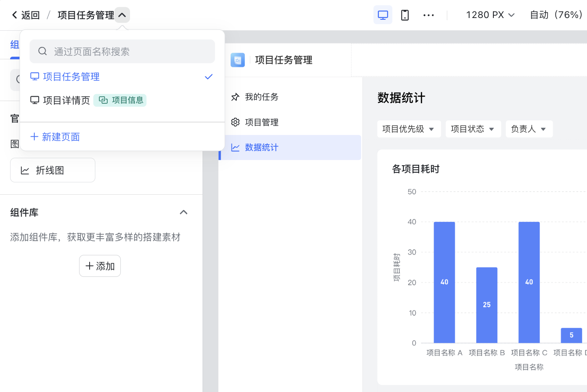Click the monitor icon next to 项目任务管理 entry

pos(35,77)
